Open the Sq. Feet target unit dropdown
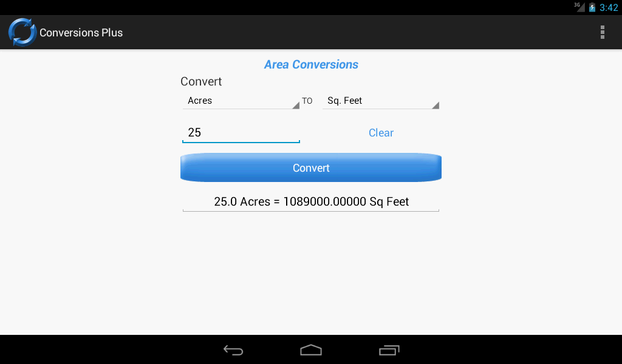 [x=381, y=101]
